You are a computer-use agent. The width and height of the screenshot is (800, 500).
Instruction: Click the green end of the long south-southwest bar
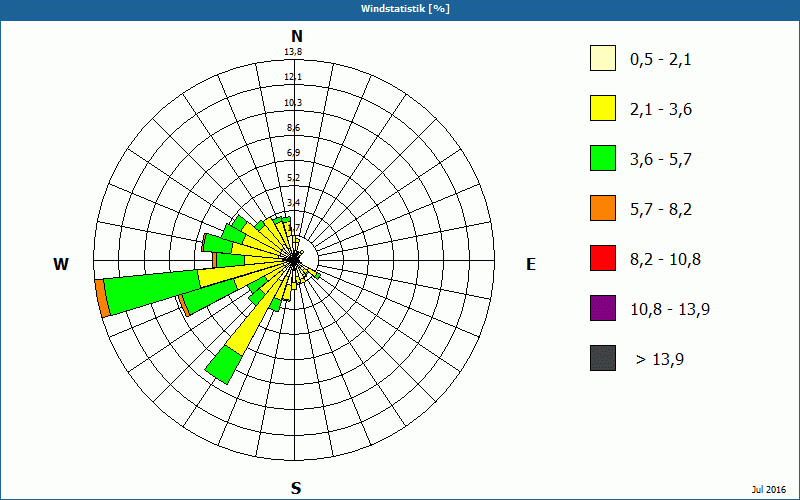223,364
